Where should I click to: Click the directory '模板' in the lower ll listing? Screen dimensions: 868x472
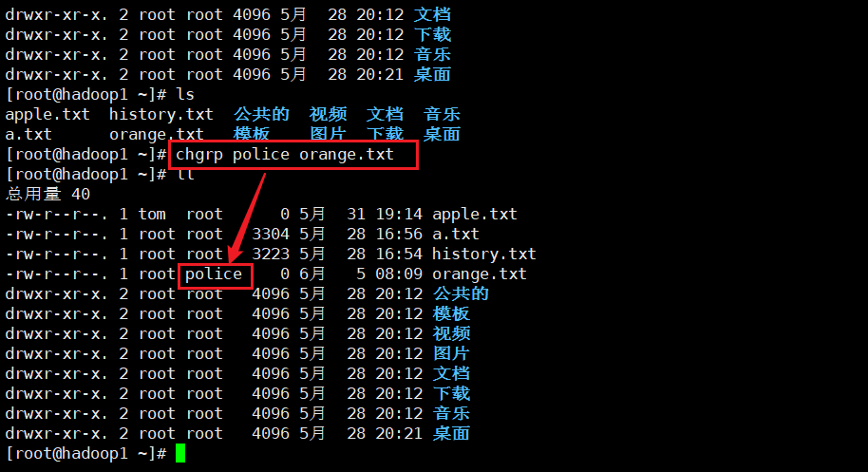point(451,313)
